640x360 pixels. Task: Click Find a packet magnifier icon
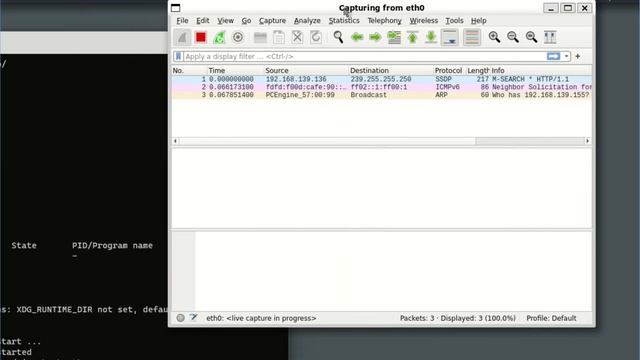338,37
